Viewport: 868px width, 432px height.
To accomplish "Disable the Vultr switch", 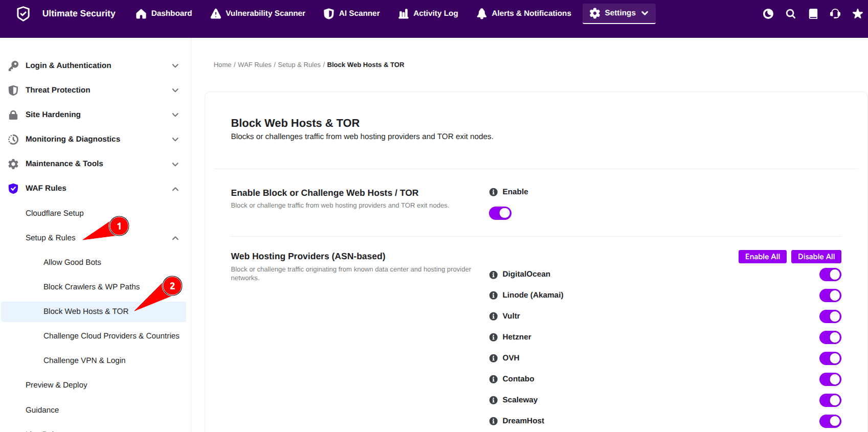I will (830, 316).
